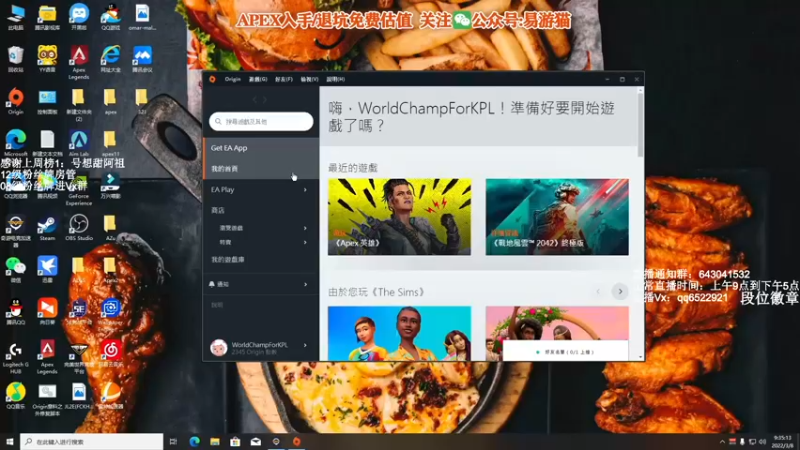Click the Origin logo in the title bar

pyautogui.click(x=212, y=79)
